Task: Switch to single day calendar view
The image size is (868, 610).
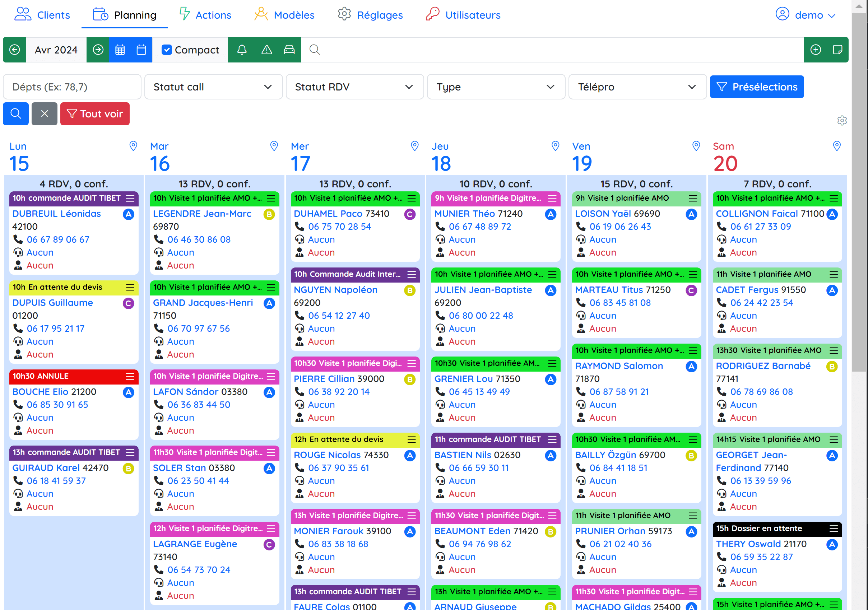Action: (x=141, y=50)
